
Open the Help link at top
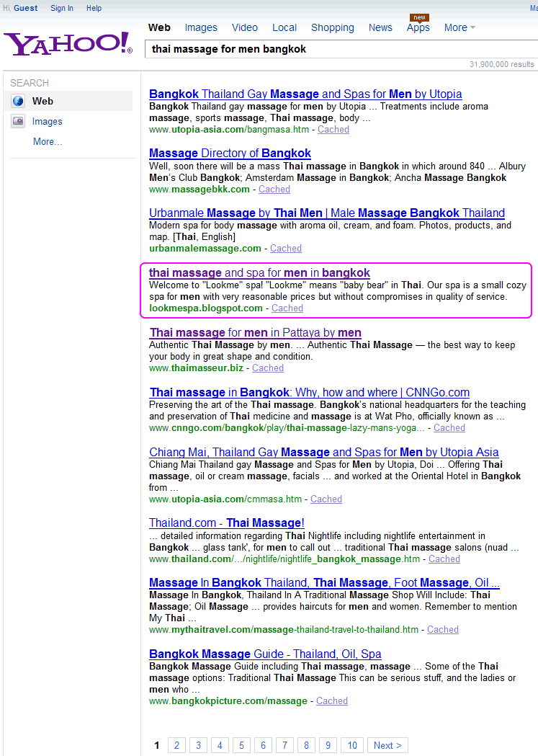tap(94, 8)
